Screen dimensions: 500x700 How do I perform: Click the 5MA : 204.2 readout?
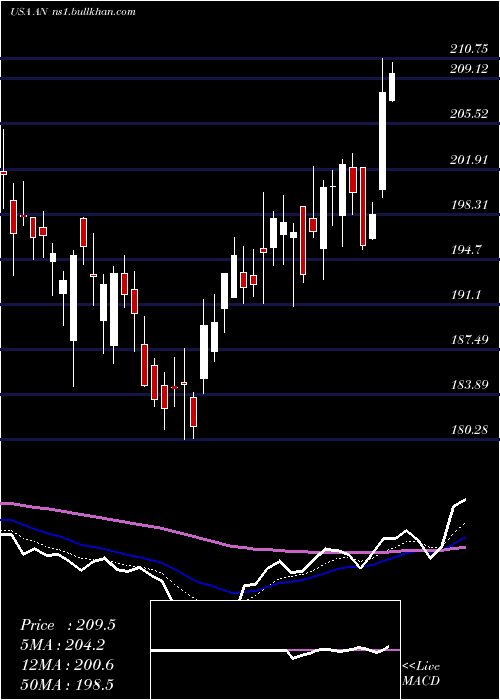coord(63,645)
